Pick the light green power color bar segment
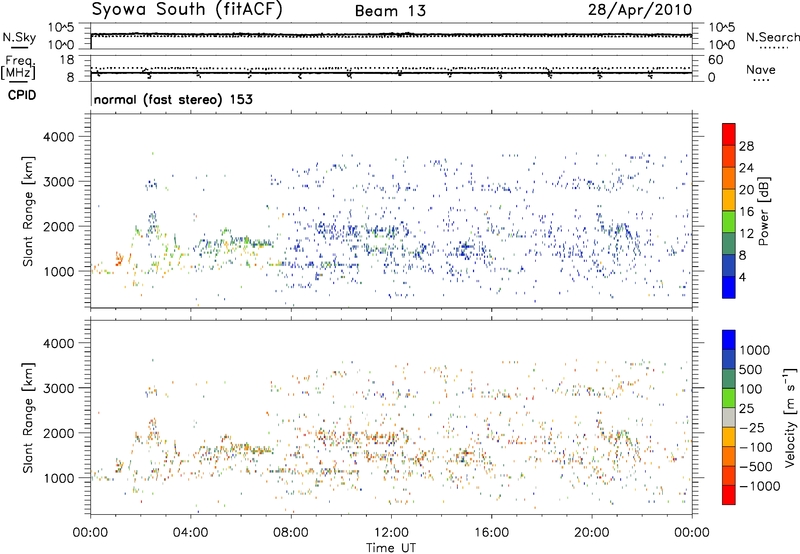 point(729,222)
